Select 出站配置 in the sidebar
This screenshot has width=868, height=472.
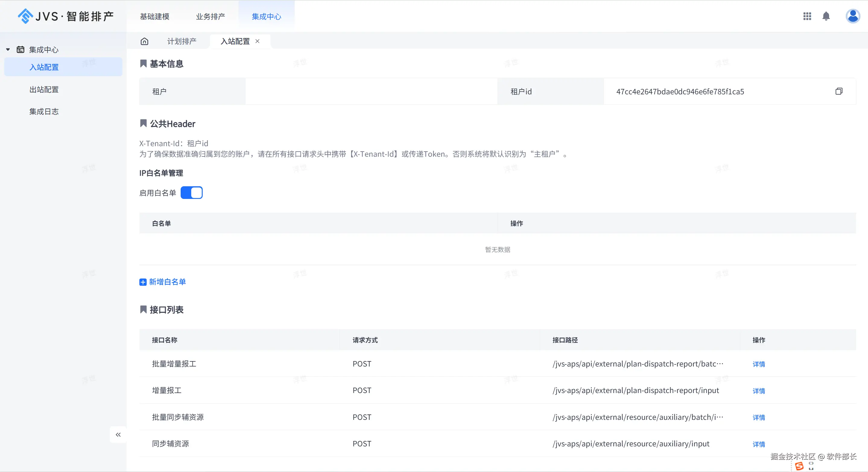click(44, 90)
